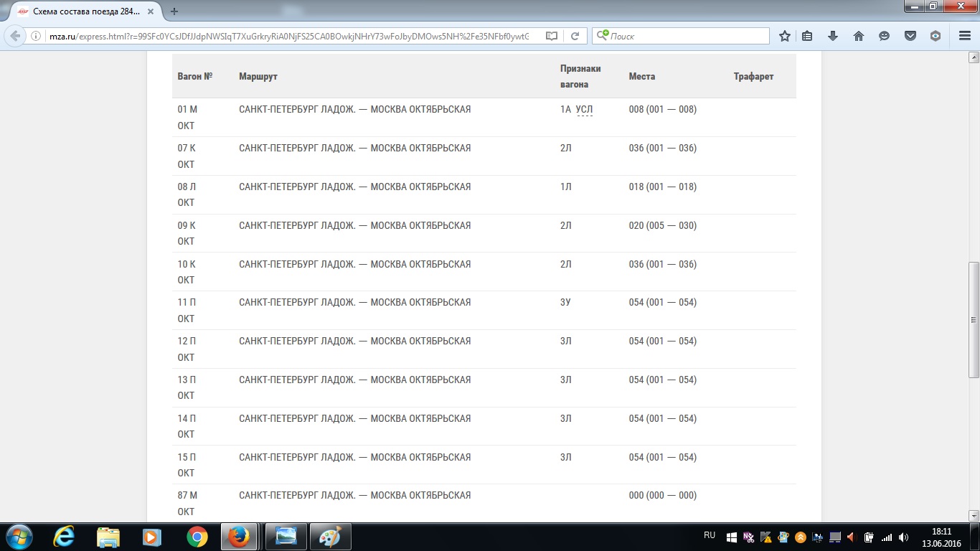Viewport: 980px width, 551px height.
Task: Click the УСЛ abbreviation in wagon 01 row
Action: 584,110
